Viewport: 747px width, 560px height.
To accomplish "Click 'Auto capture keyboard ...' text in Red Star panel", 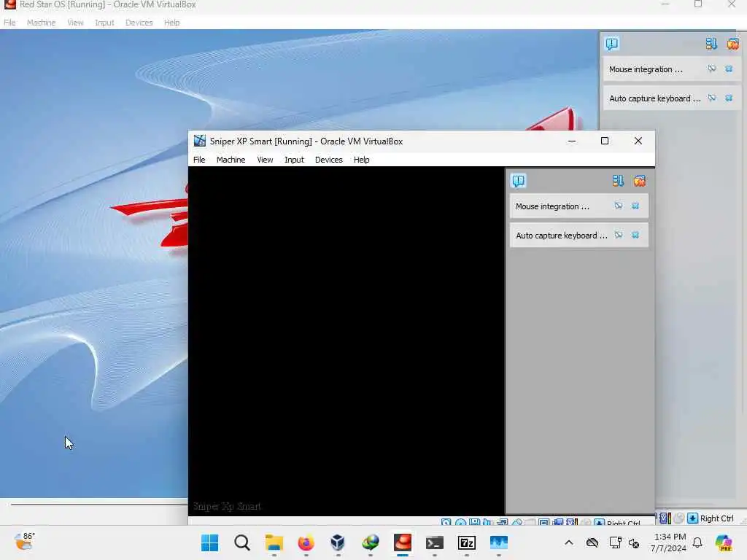I will [655, 98].
